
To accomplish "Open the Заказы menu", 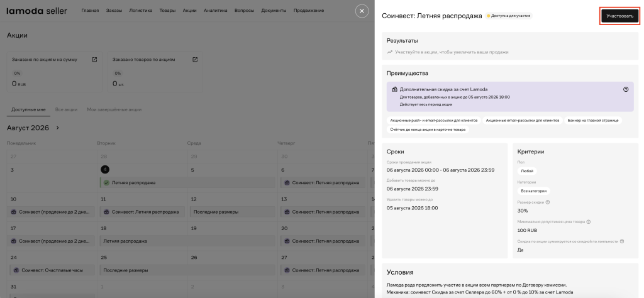I will [x=114, y=11].
